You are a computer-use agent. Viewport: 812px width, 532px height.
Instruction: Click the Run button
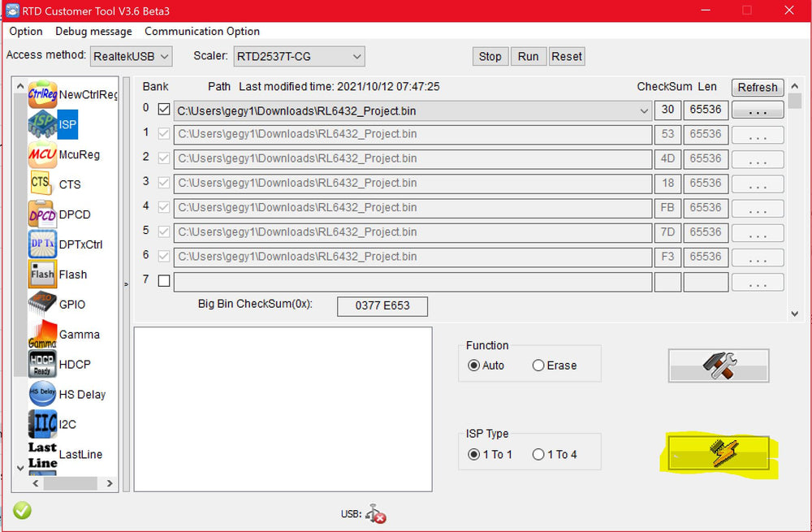pos(528,56)
